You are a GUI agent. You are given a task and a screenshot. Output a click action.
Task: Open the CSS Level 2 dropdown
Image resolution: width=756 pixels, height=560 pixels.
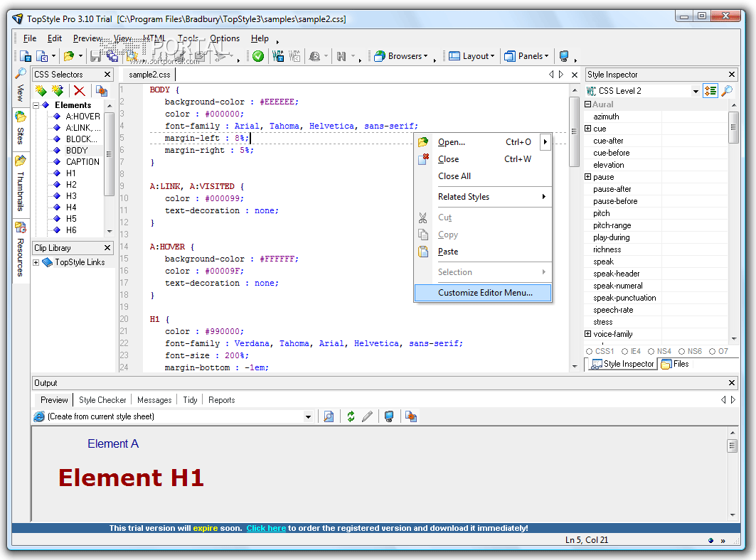[696, 91]
